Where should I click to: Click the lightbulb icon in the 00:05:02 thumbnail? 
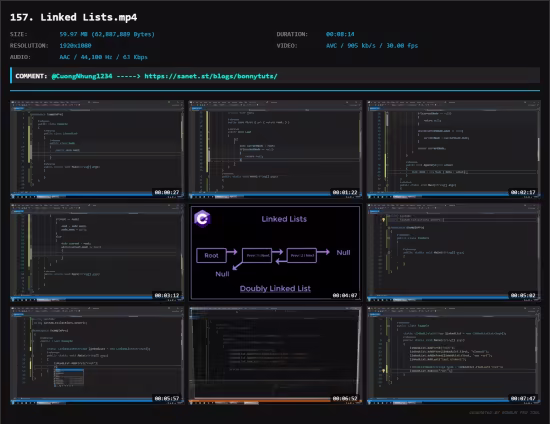click(x=383, y=220)
